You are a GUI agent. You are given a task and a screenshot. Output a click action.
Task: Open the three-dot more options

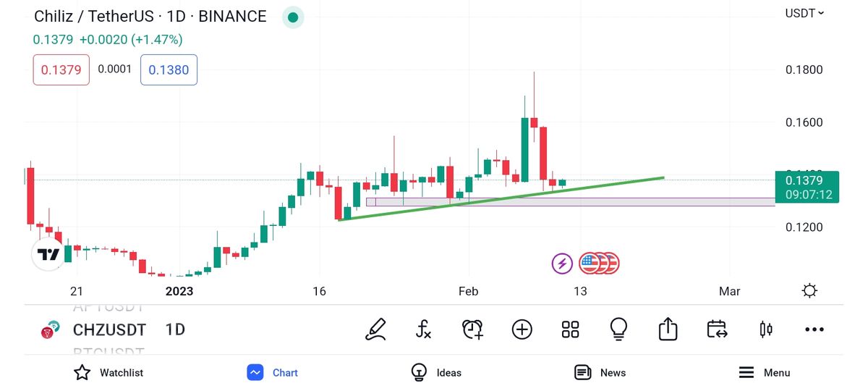click(x=814, y=329)
